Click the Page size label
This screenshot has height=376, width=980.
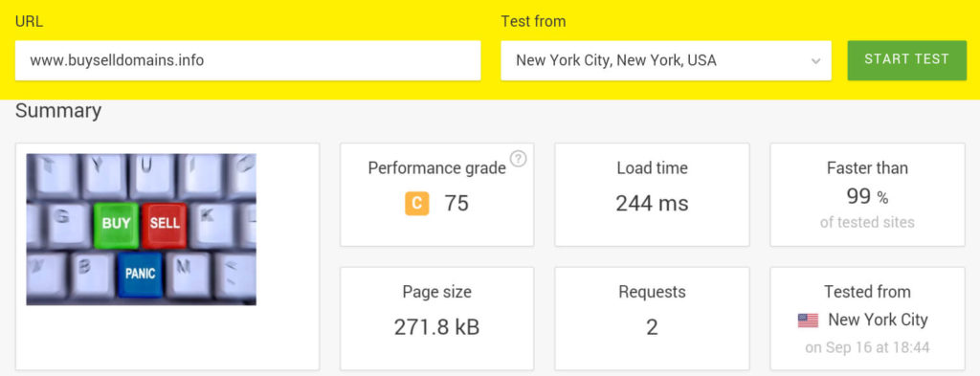coord(436,292)
